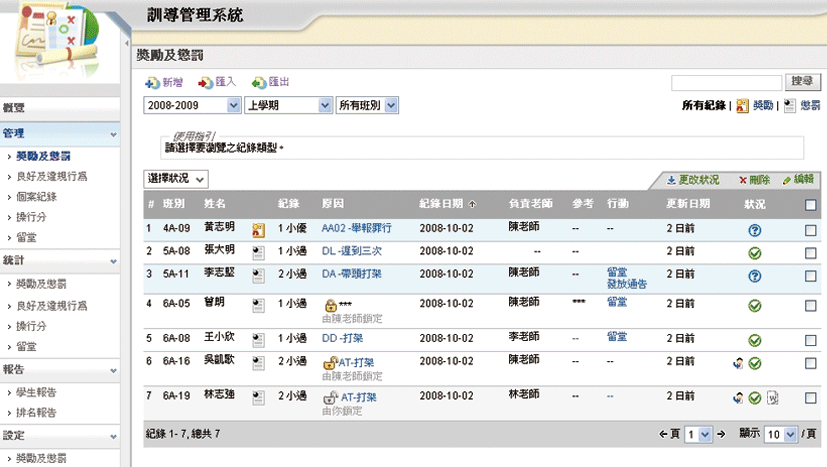Expand the 選擇狀況 status dropdown
The image size is (827, 467).
pyautogui.click(x=176, y=179)
